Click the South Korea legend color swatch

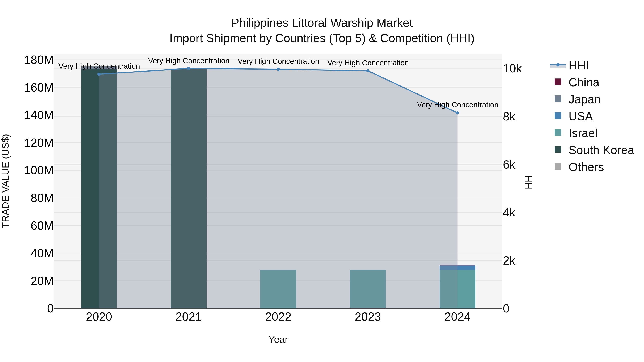click(558, 150)
